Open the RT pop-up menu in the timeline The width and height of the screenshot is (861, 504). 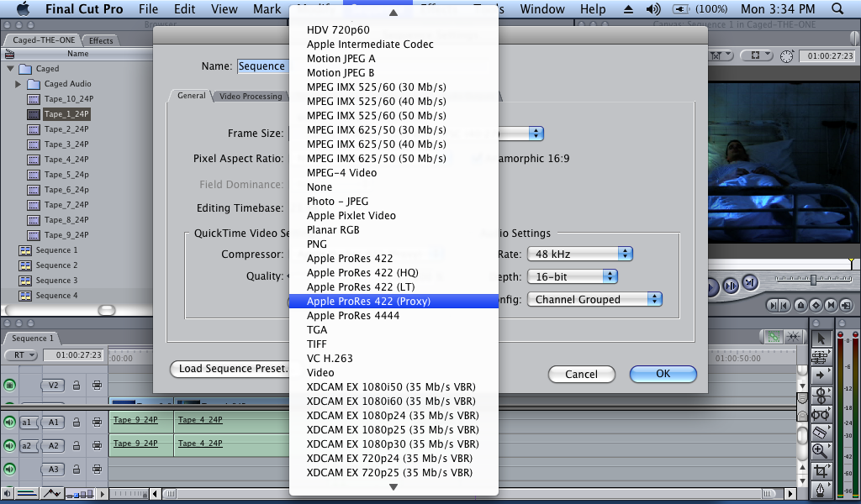(x=21, y=354)
